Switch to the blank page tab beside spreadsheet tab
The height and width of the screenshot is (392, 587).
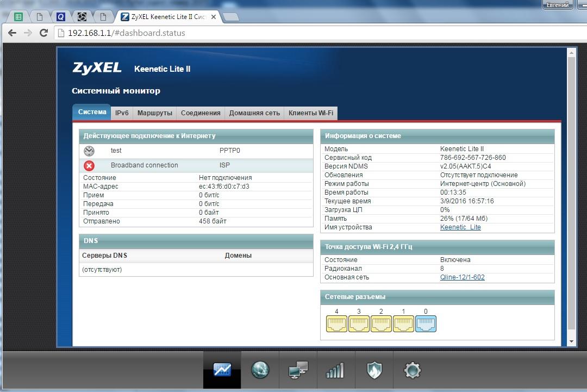[39, 17]
